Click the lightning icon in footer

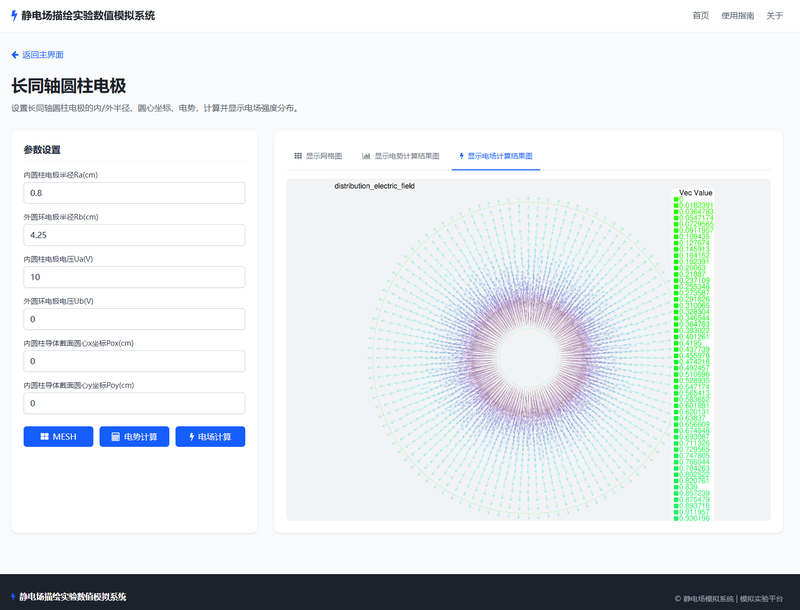pos(14,597)
